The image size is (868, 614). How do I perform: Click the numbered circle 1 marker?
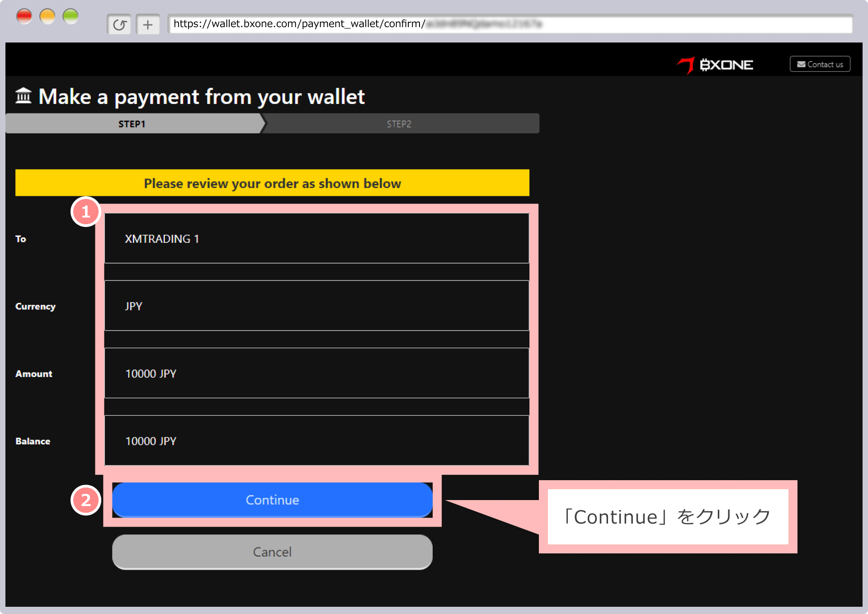click(x=86, y=212)
